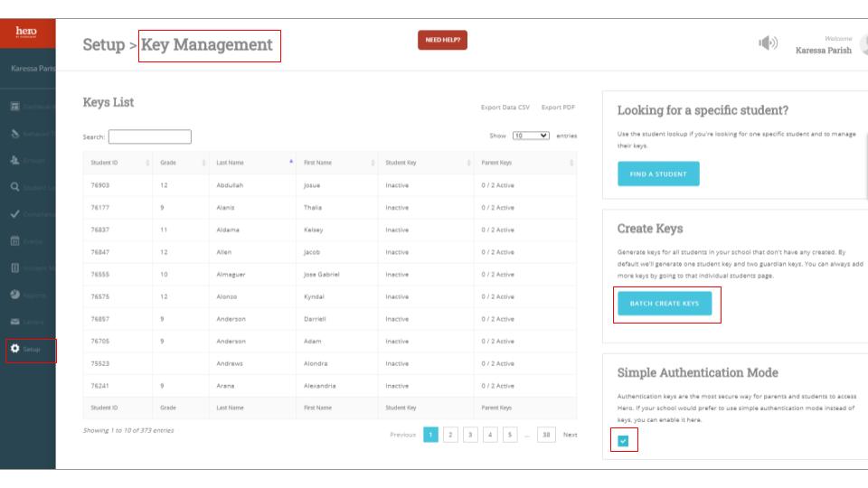Click the Batch Create Keys button

[x=664, y=304]
